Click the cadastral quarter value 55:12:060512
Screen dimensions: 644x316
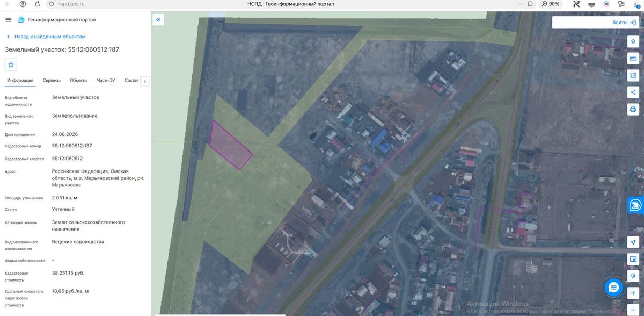67,159
